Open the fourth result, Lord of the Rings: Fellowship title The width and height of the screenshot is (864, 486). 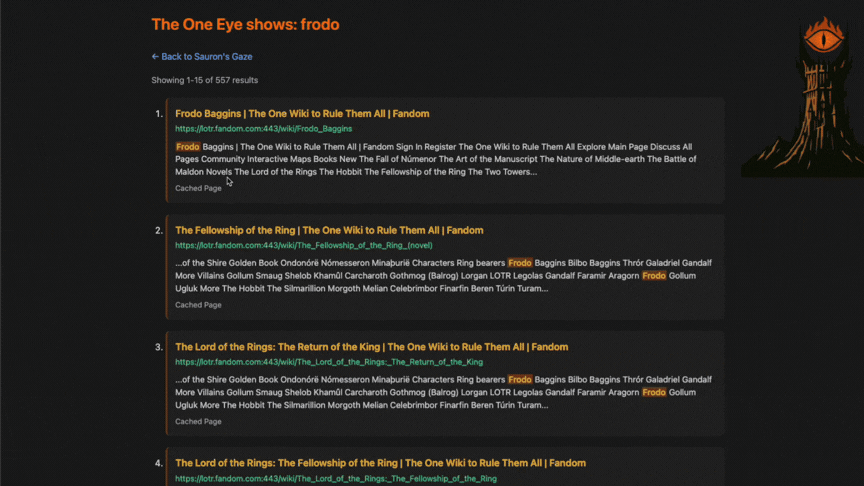point(380,463)
